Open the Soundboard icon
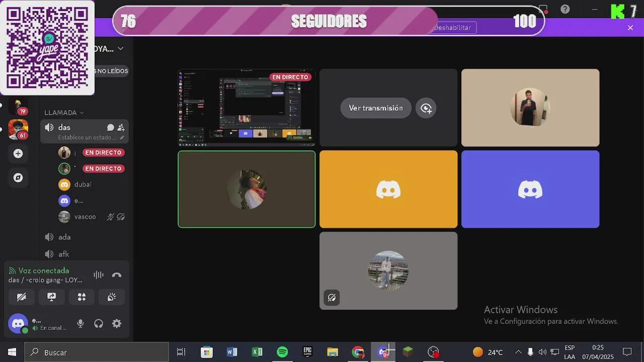The width and height of the screenshot is (644, 362). point(112,297)
